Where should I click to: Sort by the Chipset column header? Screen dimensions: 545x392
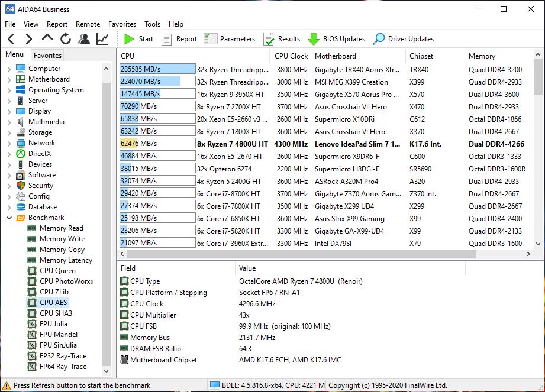[x=435, y=56]
